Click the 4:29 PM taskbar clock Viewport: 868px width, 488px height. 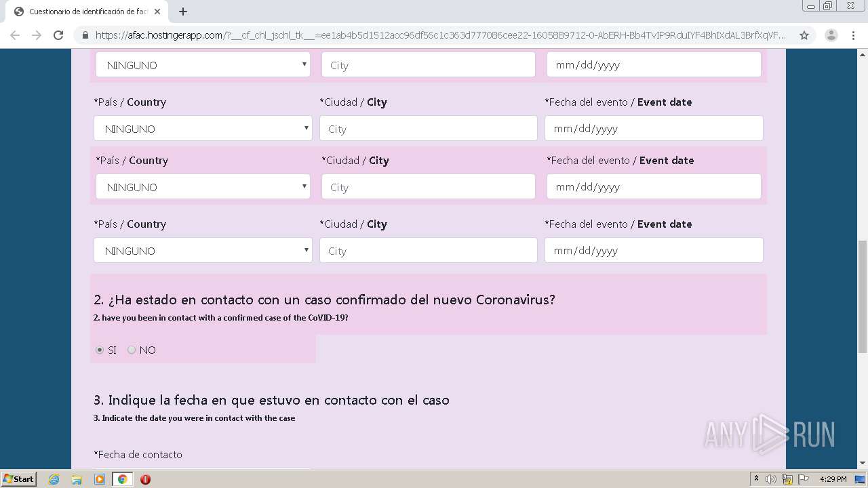coord(833,479)
